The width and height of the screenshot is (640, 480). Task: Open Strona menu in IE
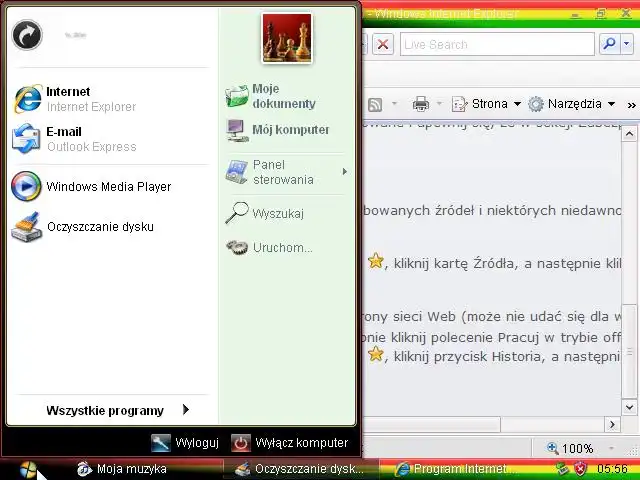(486, 104)
